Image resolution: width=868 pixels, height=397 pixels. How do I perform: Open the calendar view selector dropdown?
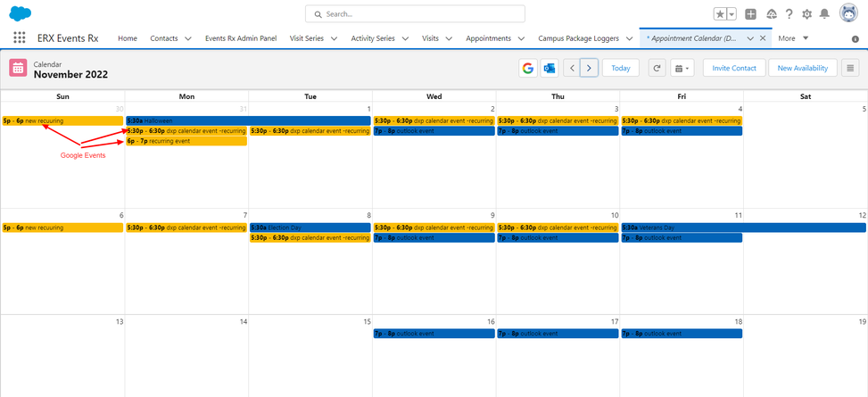click(682, 69)
